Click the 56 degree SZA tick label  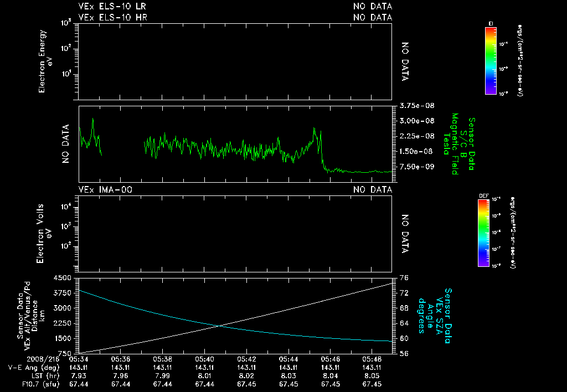[404, 354]
